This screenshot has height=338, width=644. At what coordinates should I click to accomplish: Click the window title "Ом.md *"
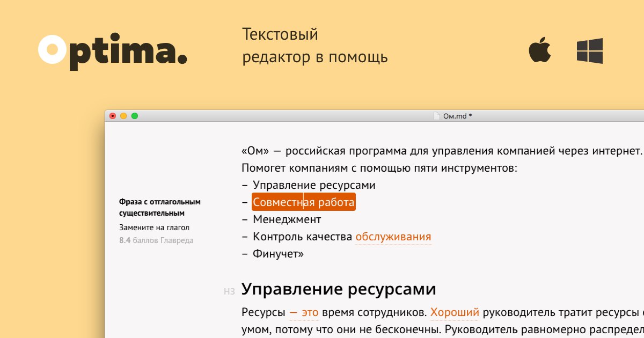[x=457, y=116]
